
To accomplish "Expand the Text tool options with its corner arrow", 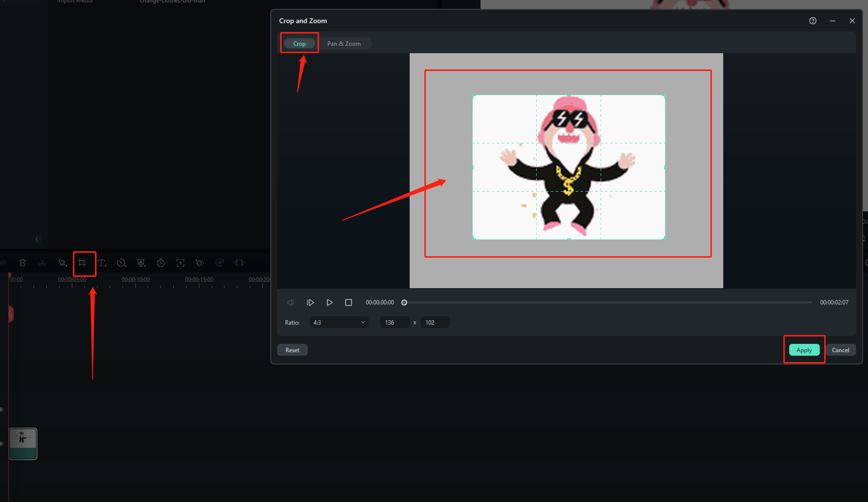I will click(x=105, y=267).
